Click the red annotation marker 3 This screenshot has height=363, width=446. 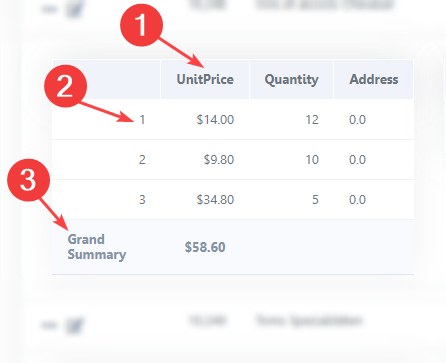point(28,180)
